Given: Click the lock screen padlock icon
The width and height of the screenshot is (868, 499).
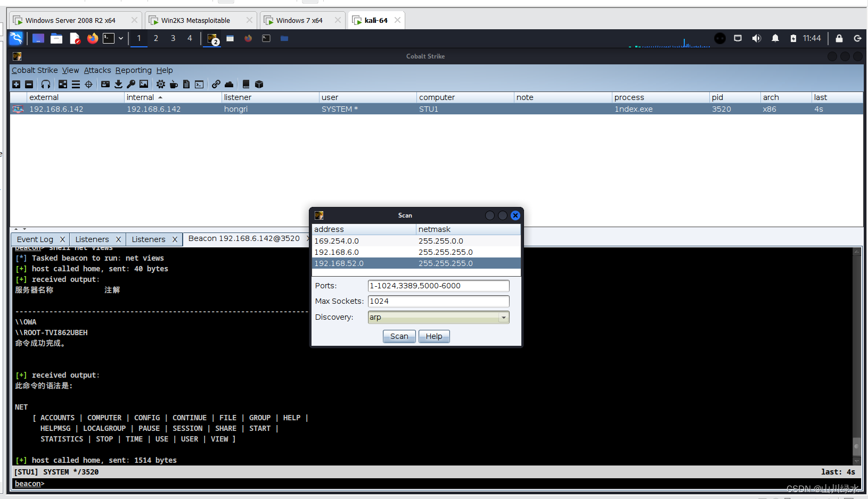Looking at the screenshot, I should [x=839, y=38].
